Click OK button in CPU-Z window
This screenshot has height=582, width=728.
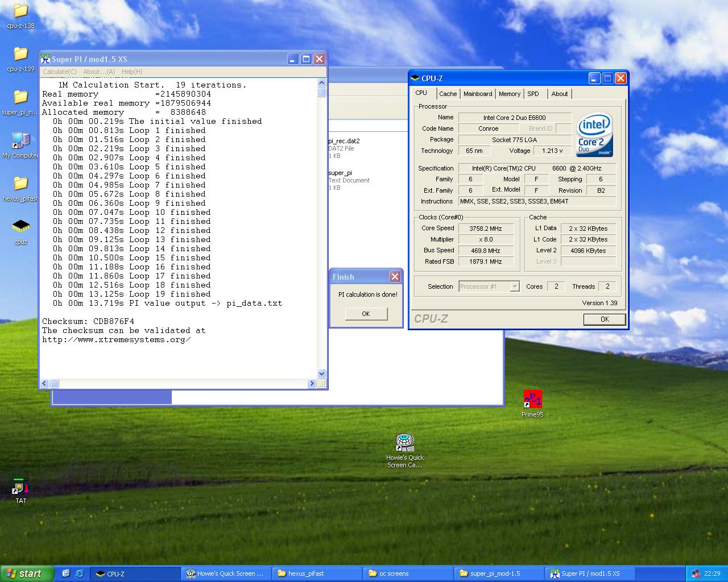(605, 319)
